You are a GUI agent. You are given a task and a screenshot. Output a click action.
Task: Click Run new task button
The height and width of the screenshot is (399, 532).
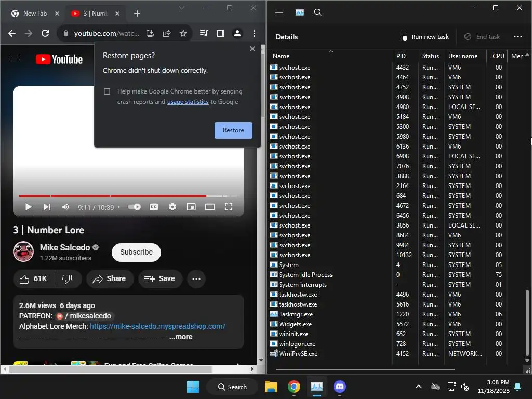(x=424, y=37)
